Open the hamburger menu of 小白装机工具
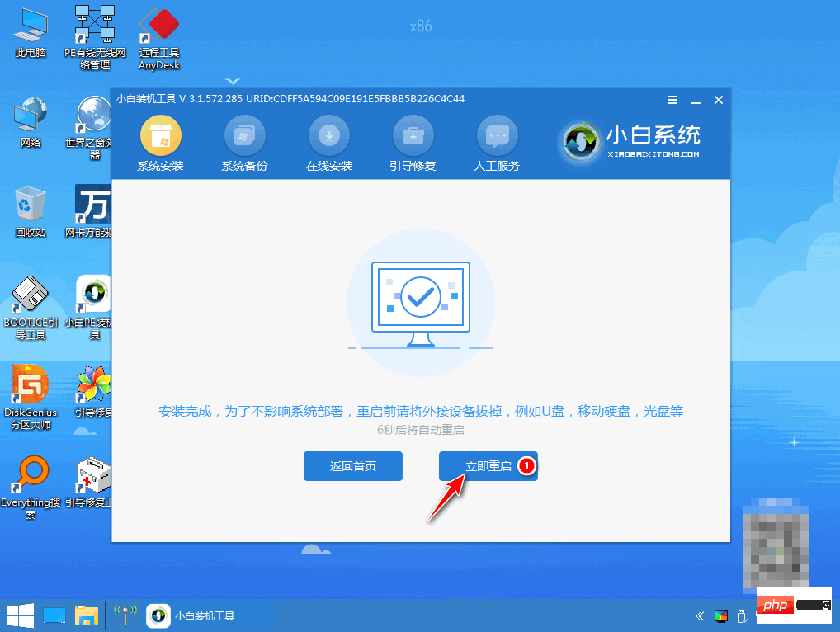840x632 pixels. pyautogui.click(x=672, y=99)
